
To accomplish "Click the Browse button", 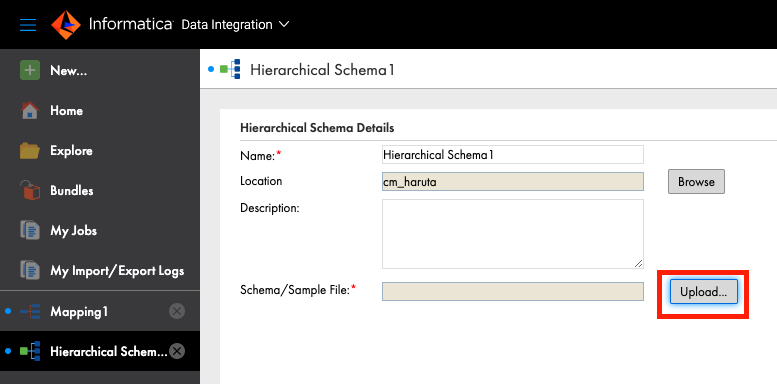I will [x=696, y=181].
